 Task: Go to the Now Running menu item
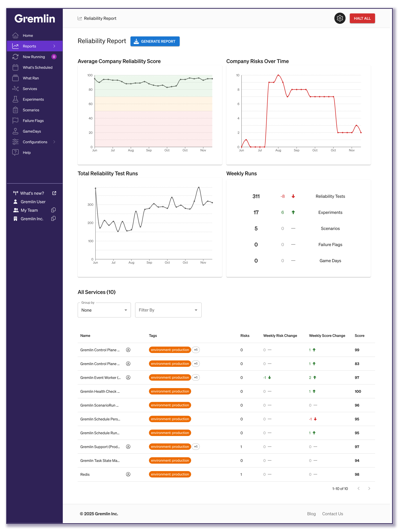(34, 57)
